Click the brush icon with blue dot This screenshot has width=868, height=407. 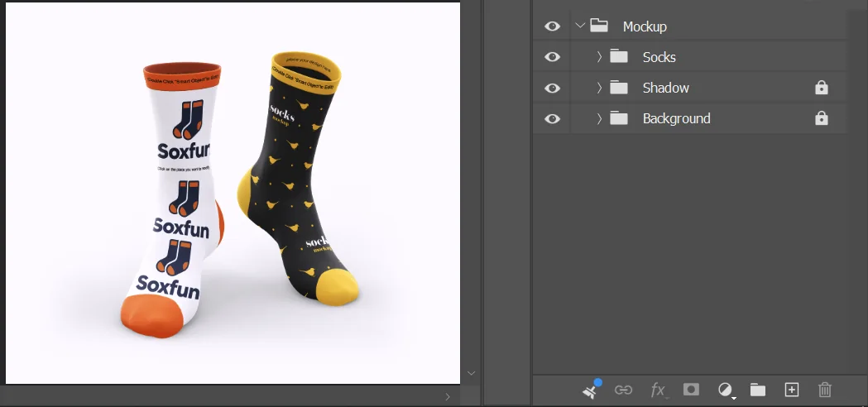[591, 390]
